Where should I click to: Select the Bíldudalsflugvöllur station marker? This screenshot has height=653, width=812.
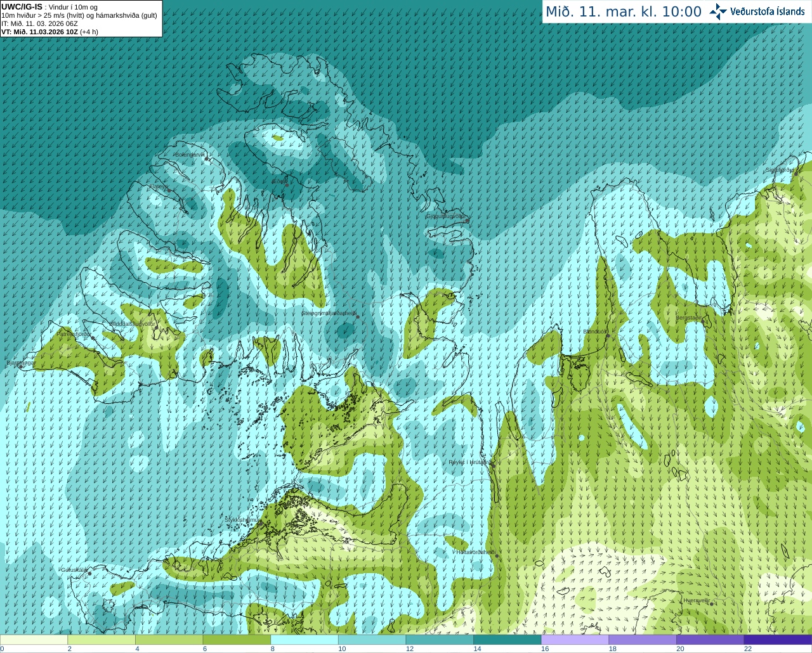tap(157, 327)
